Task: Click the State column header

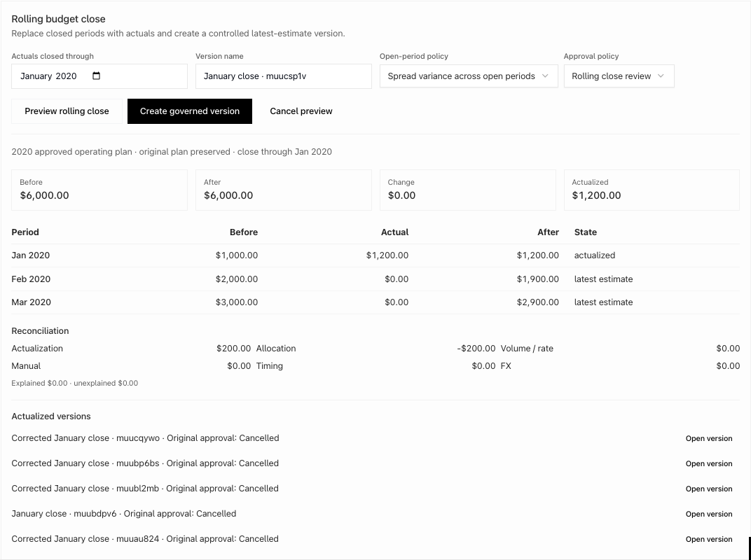Action: [585, 232]
